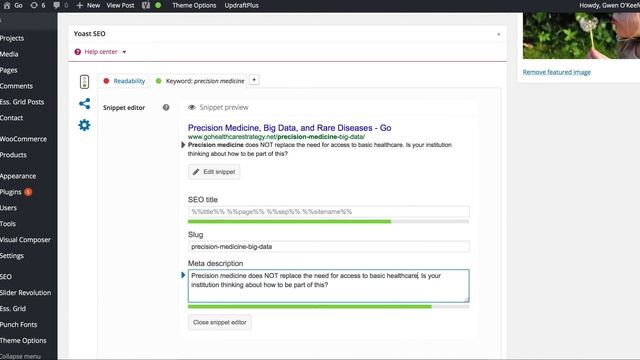640x360 pixels.
Task: Click the SEO title length progress bar
Action: pyautogui.click(x=329, y=222)
